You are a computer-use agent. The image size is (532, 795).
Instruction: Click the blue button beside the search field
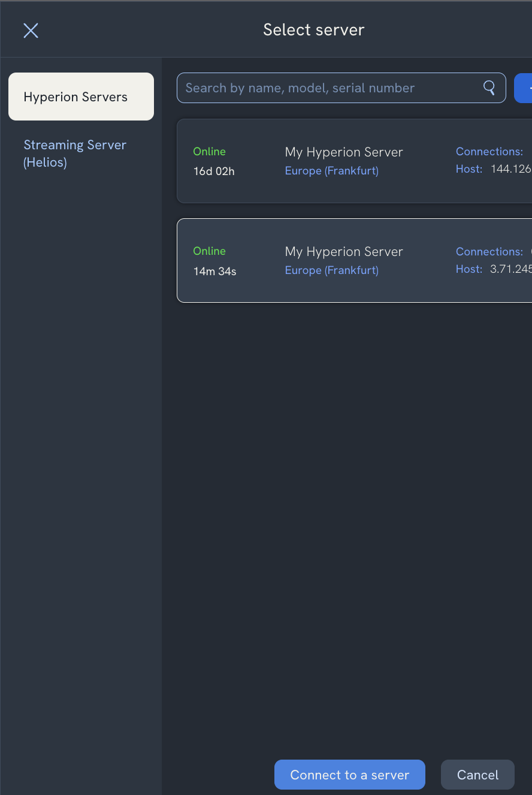[x=524, y=88]
